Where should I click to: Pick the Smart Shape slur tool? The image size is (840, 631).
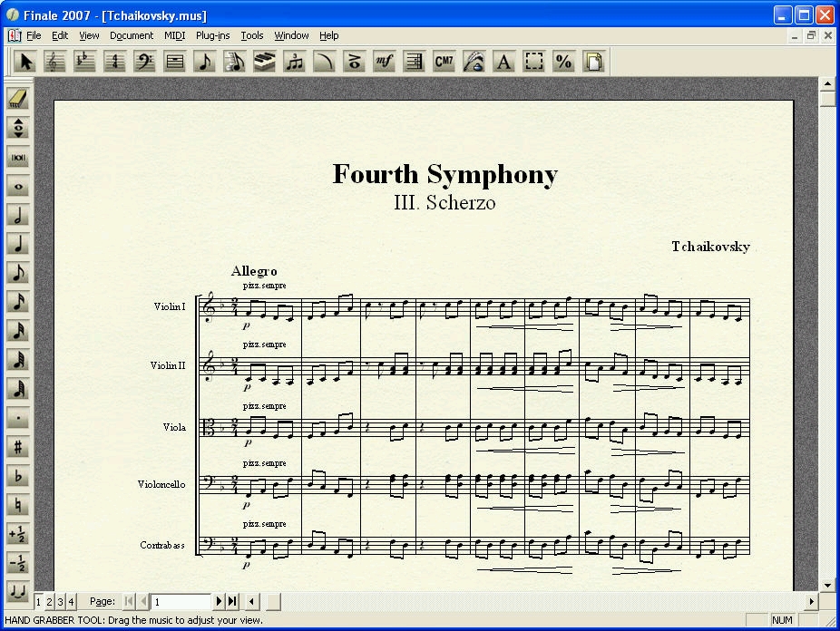[x=325, y=62]
